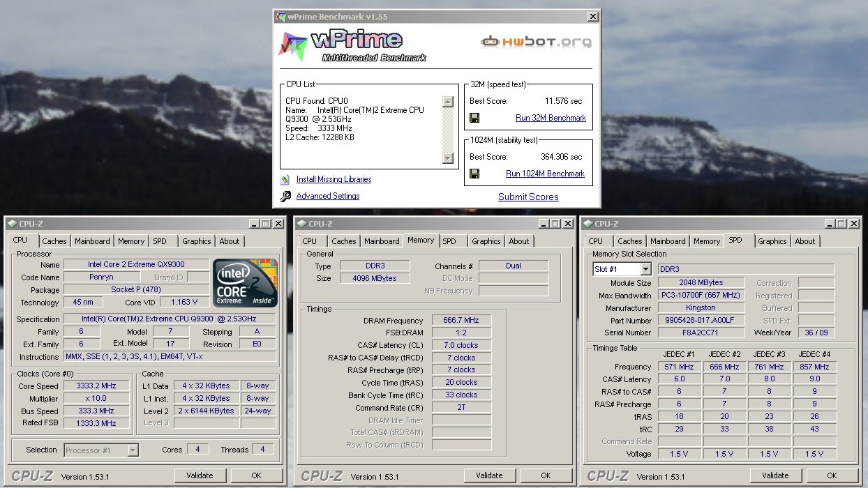Click the left CPU-Z window title icon
This screenshot has width=868, height=488.
click(12, 223)
